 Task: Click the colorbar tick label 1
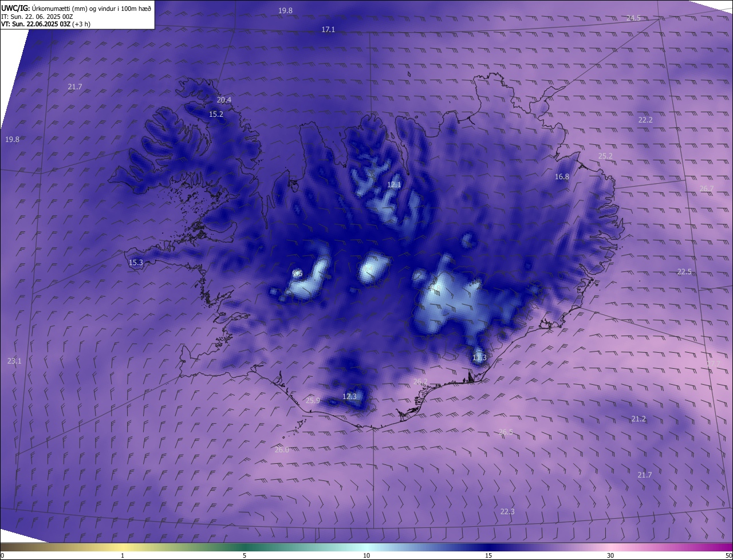[x=123, y=556]
